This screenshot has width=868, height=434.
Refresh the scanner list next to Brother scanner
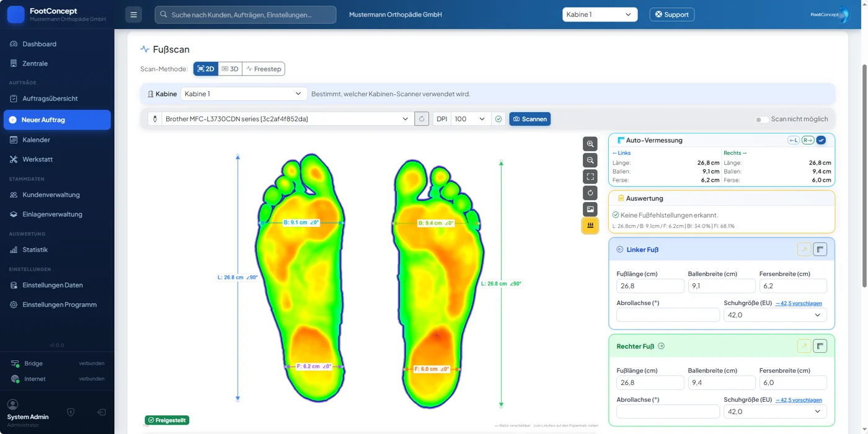click(x=422, y=119)
